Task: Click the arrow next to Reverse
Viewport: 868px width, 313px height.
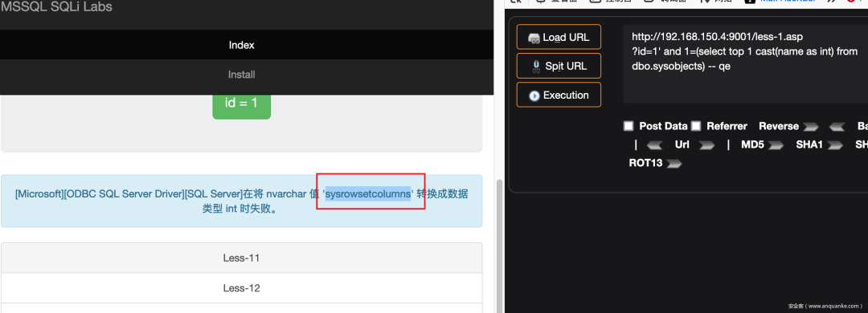Action: [811, 127]
